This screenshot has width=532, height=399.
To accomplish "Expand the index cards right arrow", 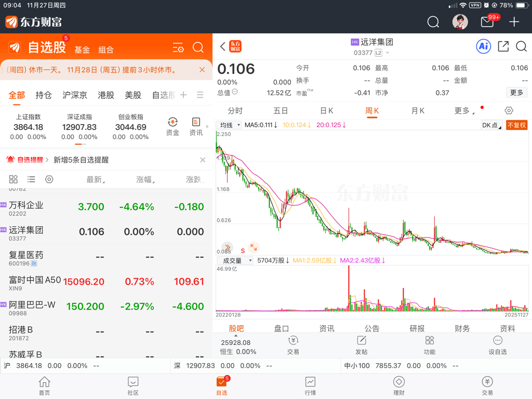I will click(208, 127).
